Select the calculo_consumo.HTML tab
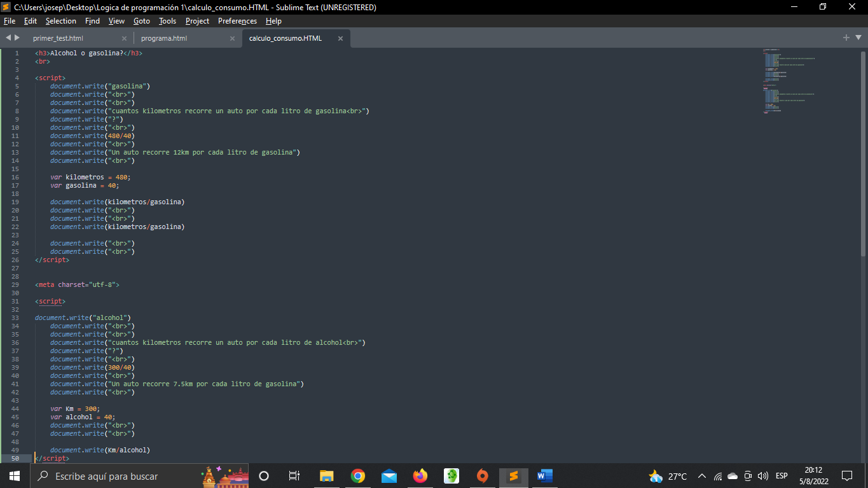The width and height of the screenshot is (868, 488). tap(286, 38)
